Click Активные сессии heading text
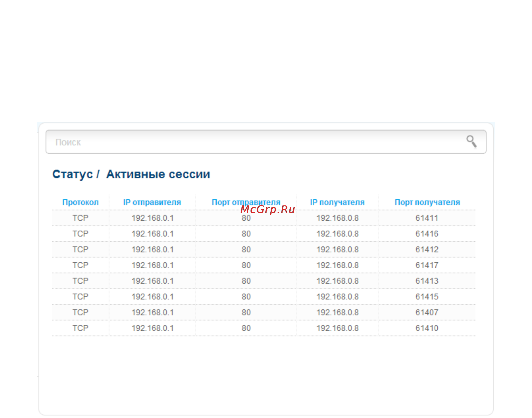The height and width of the screenshot is (418, 532). [x=158, y=174]
